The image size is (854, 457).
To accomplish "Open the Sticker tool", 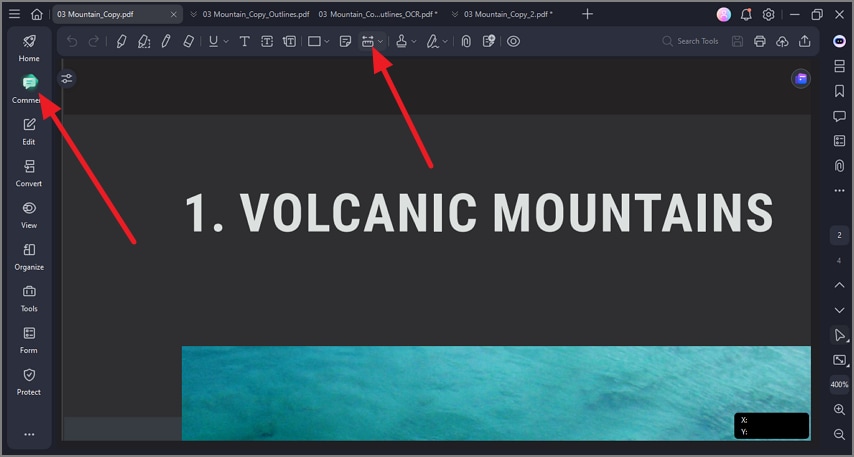I will tap(489, 41).
